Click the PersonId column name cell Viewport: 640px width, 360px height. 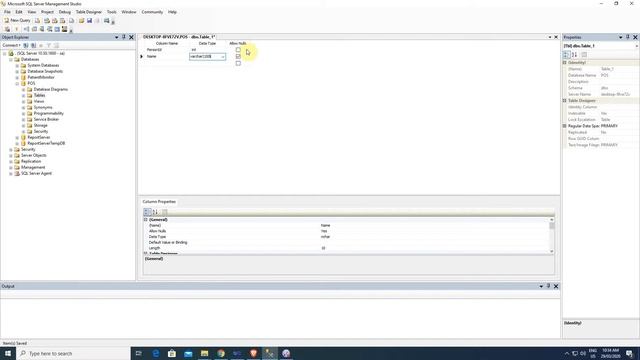(x=167, y=50)
